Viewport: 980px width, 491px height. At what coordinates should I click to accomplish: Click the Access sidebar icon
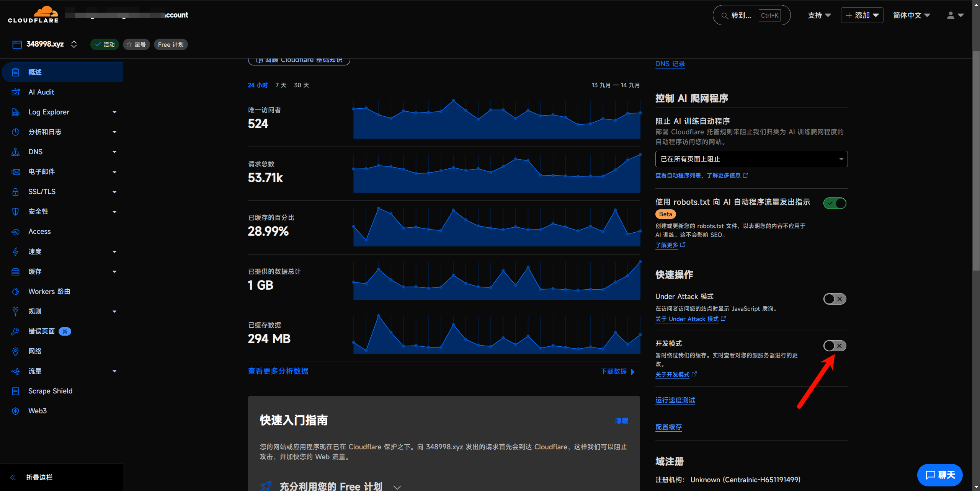pos(15,232)
